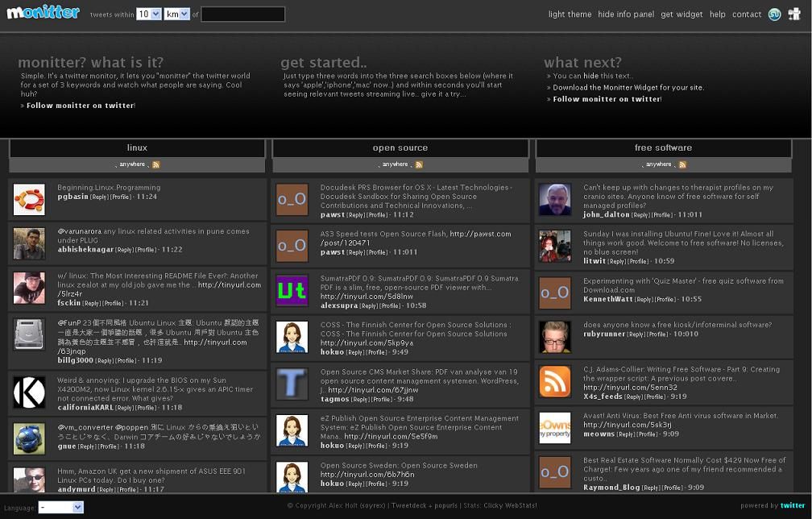Open tinyurl.com/5enn32 link in X4s_feeds tweet
This screenshot has width=812, height=519.
pyautogui.click(x=630, y=388)
